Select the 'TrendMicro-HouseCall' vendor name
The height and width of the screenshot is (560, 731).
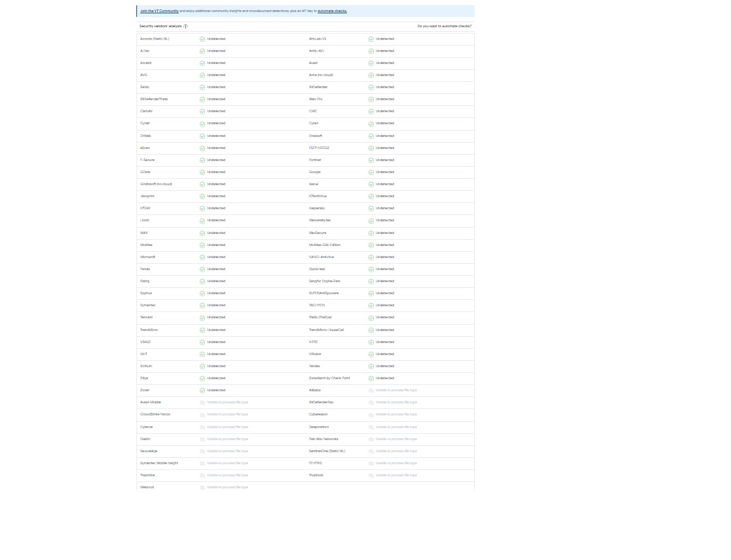pos(326,330)
